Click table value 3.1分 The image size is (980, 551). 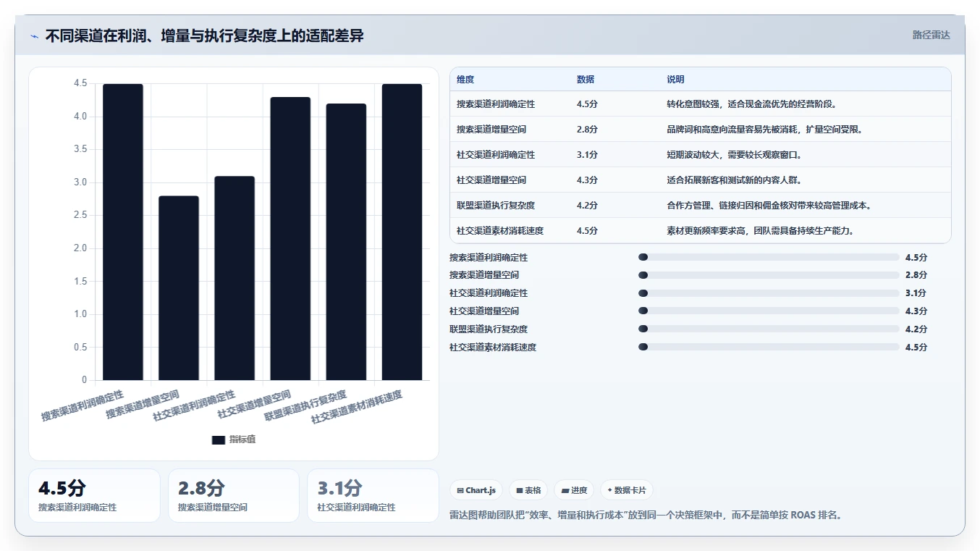click(x=587, y=155)
